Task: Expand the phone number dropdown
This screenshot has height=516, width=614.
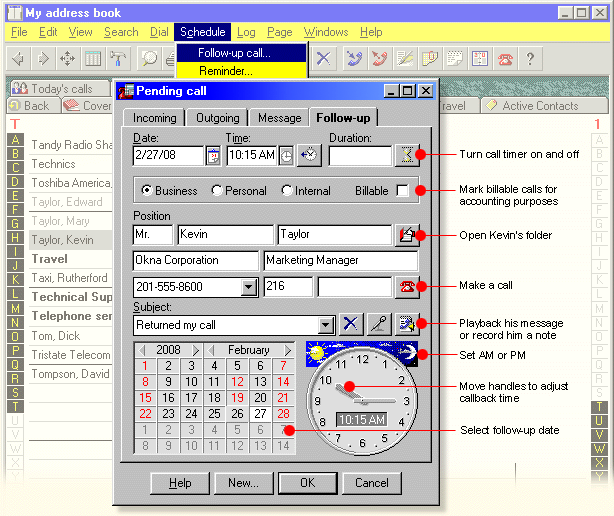Action: click(x=249, y=287)
